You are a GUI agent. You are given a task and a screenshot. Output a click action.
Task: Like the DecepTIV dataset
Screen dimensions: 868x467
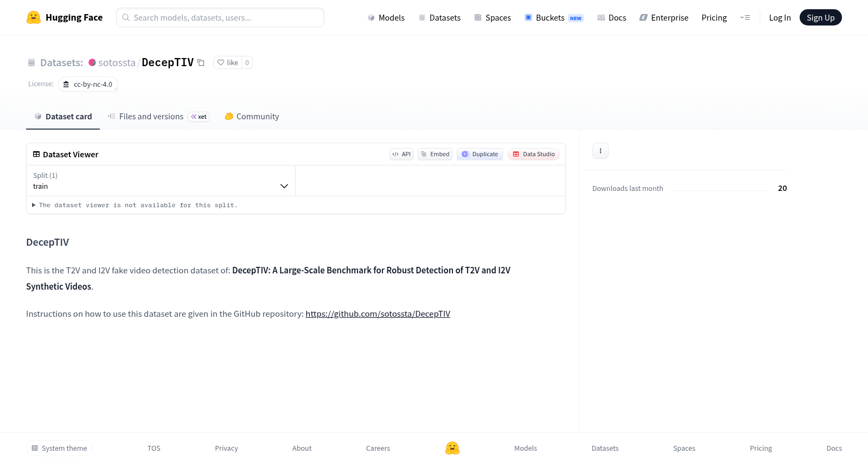[228, 62]
